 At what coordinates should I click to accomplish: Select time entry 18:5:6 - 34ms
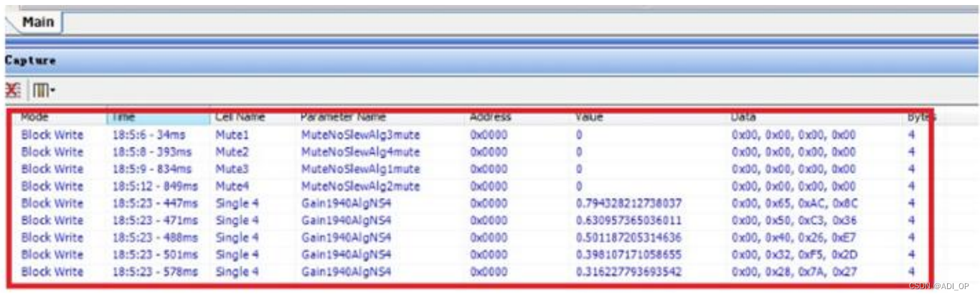(149, 135)
